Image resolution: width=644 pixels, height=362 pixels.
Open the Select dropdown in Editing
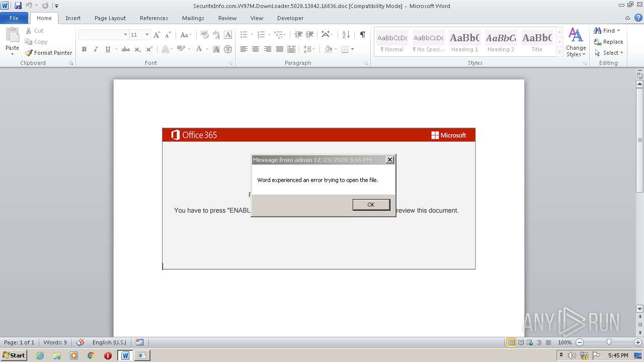pos(608,53)
